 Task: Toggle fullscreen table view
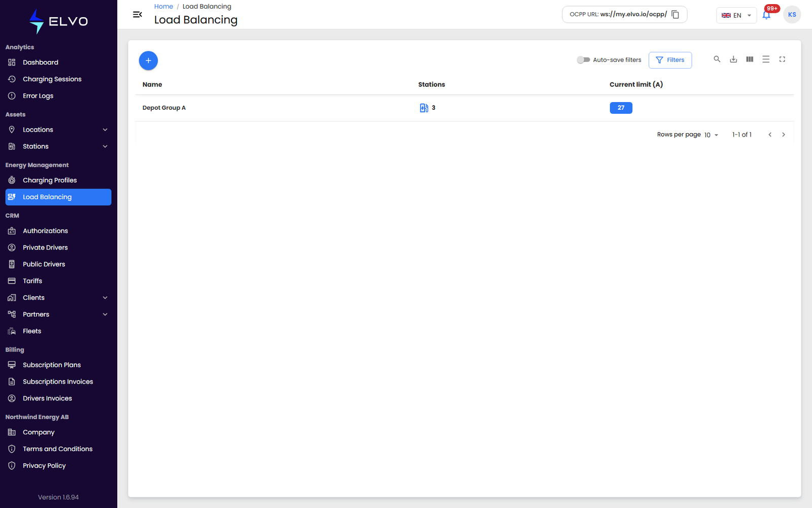782,59
